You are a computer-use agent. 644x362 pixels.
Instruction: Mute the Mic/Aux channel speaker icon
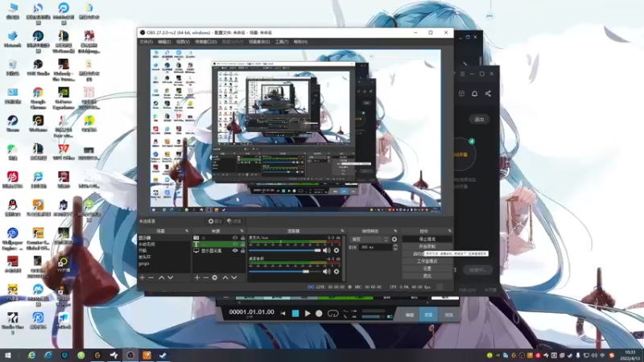(x=327, y=250)
